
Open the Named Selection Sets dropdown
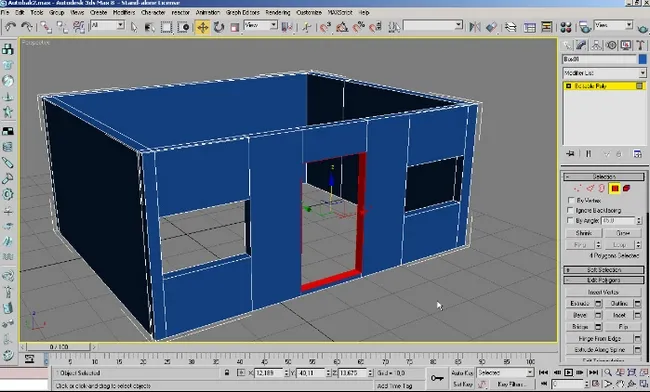[x=433, y=26]
